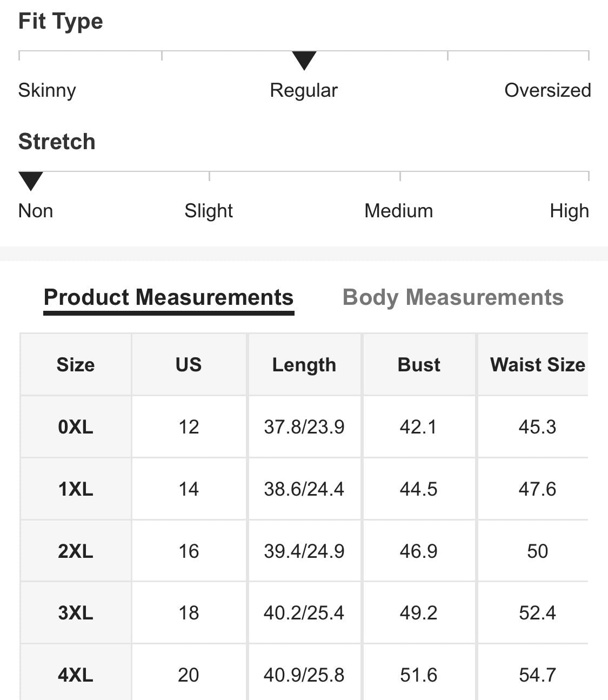Viewport: 608px width, 700px height.
Task: Click the 2XL waist value 50
Action: pyautogui.click(x=537, y=551)
